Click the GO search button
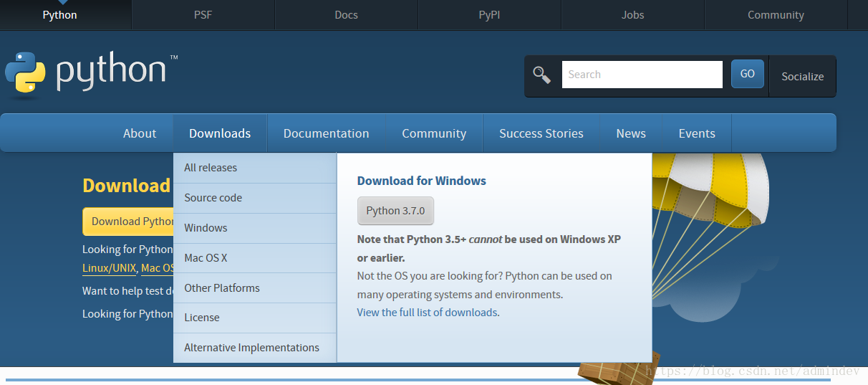Viewport: 868px width, 385px height. 748,74
